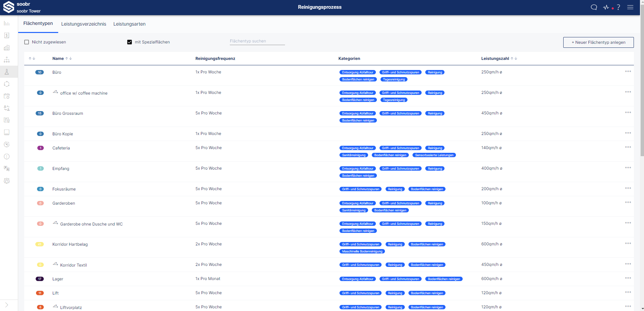Open the buildings icon in sidebar
The image size is (644, 311).
(6, 47)
